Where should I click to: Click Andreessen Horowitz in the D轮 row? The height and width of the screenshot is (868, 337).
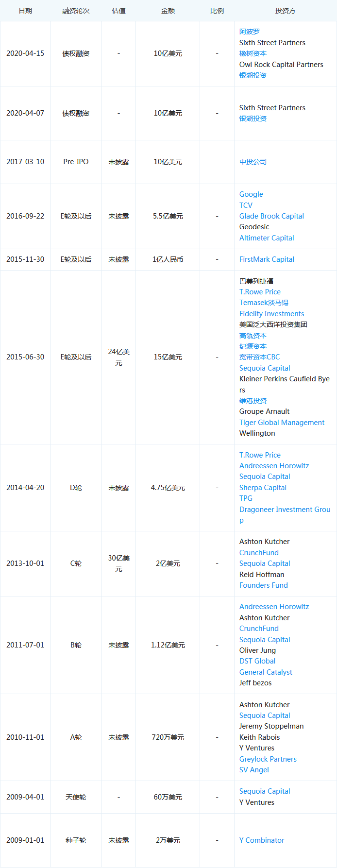pos(274,466)
